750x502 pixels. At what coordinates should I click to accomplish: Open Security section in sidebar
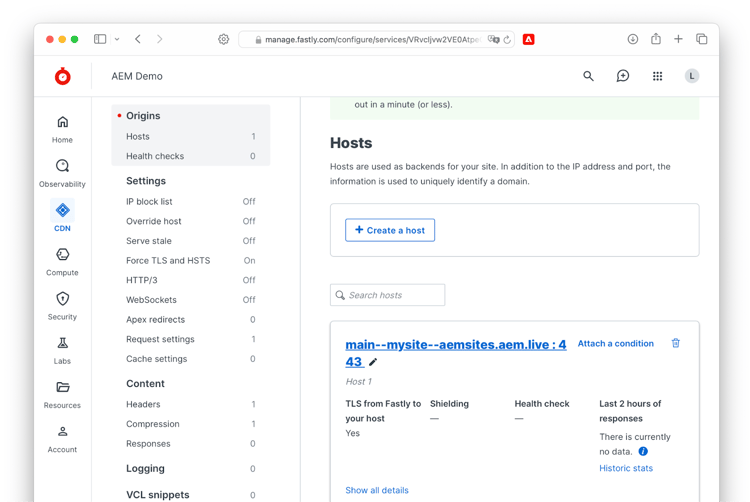point(62,306)
